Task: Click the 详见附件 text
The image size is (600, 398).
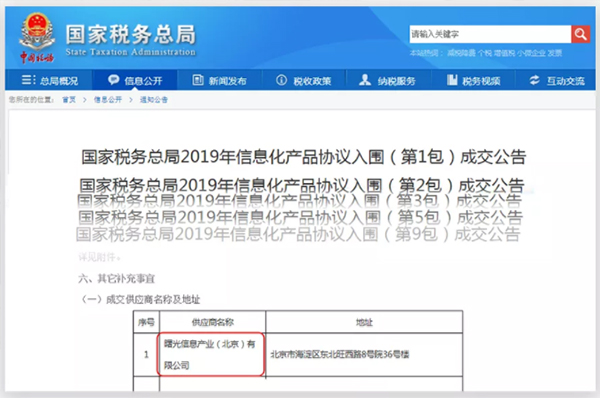Action: pos(99,257)
